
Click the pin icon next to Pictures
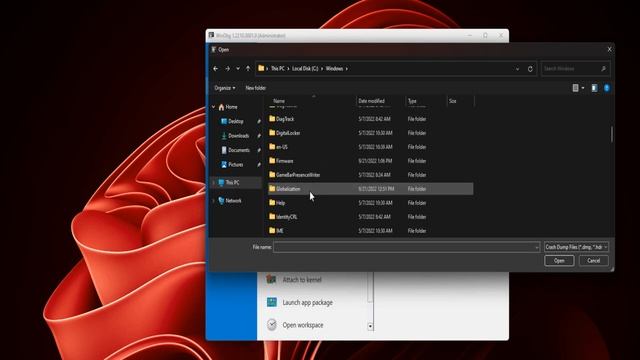pyautogui.click(x=259, y=164)
